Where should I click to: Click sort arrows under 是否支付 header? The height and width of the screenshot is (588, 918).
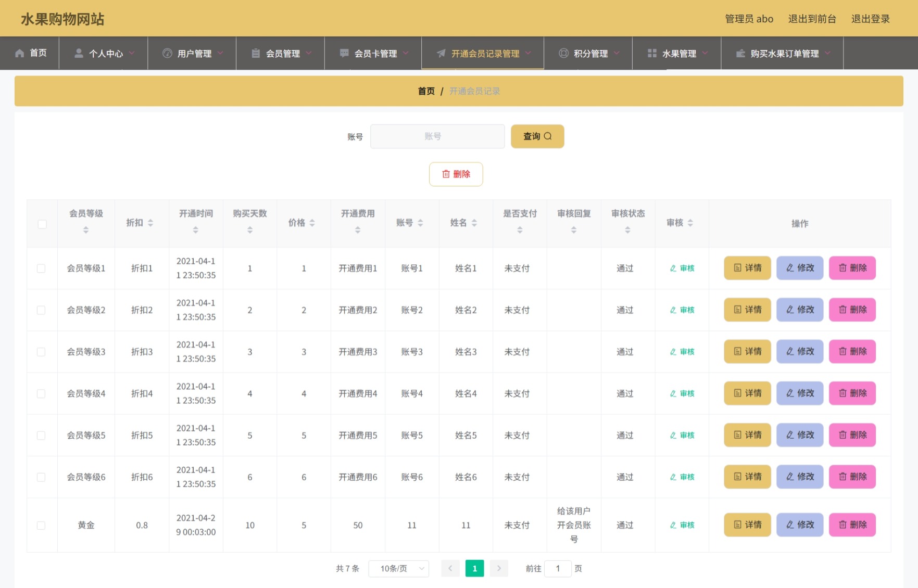(520, 230)
